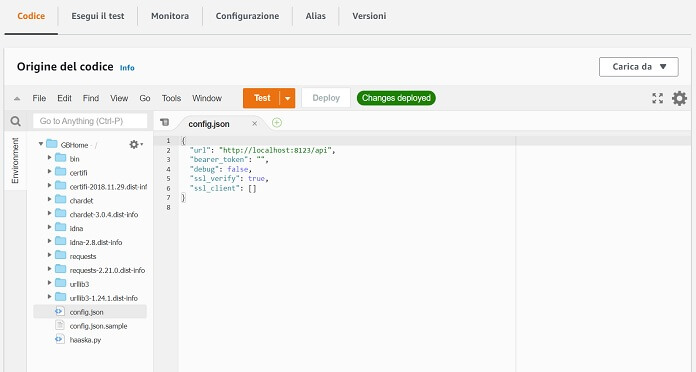
Task: Open the Window menu
Action: tap(207, 98)
